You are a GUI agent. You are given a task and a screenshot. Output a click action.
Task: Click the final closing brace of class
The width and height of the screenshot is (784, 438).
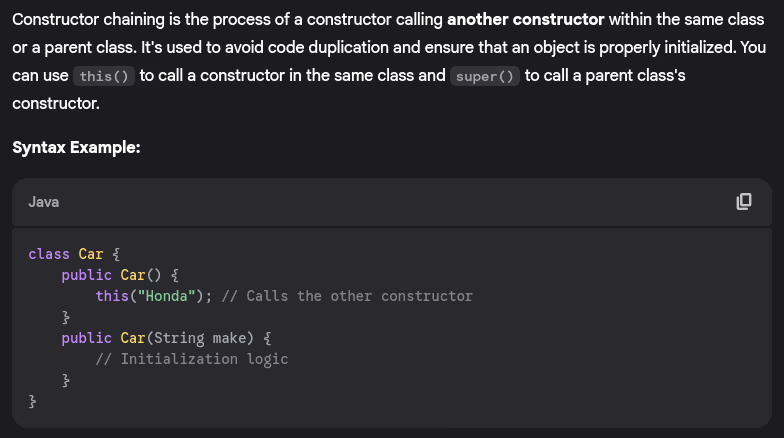point(32,401)
